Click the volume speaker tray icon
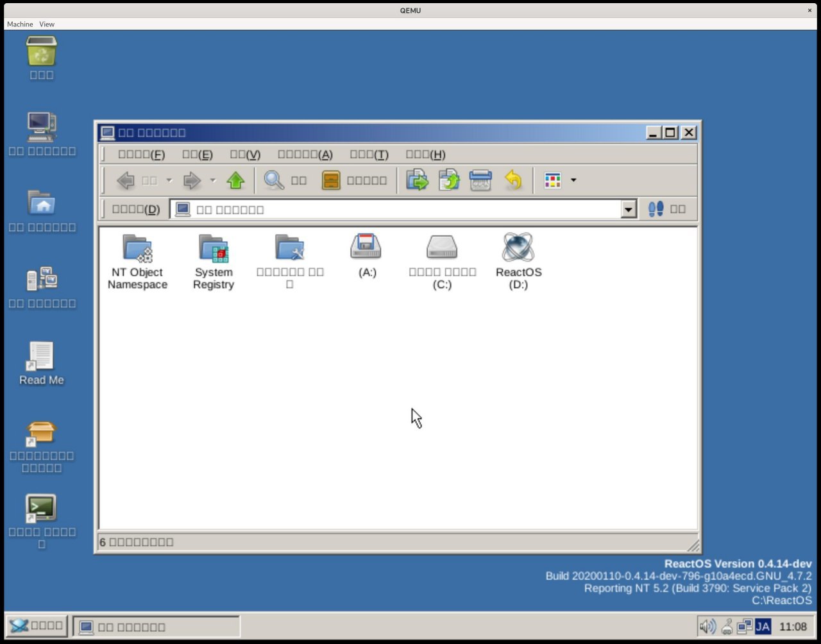Image resolution: width=821 pixels, height=644 pixels. [x=707, y=627]
